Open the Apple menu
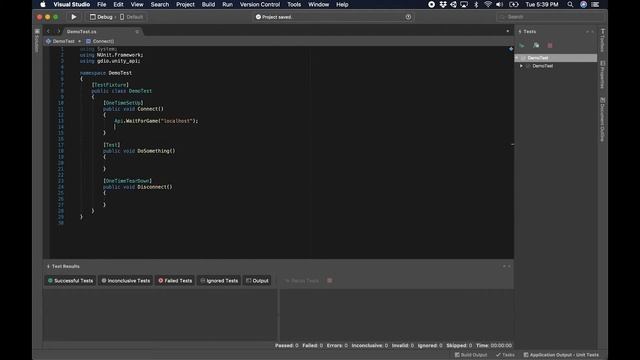This screenshot has width=640, height=360. [x=43, y=4]
